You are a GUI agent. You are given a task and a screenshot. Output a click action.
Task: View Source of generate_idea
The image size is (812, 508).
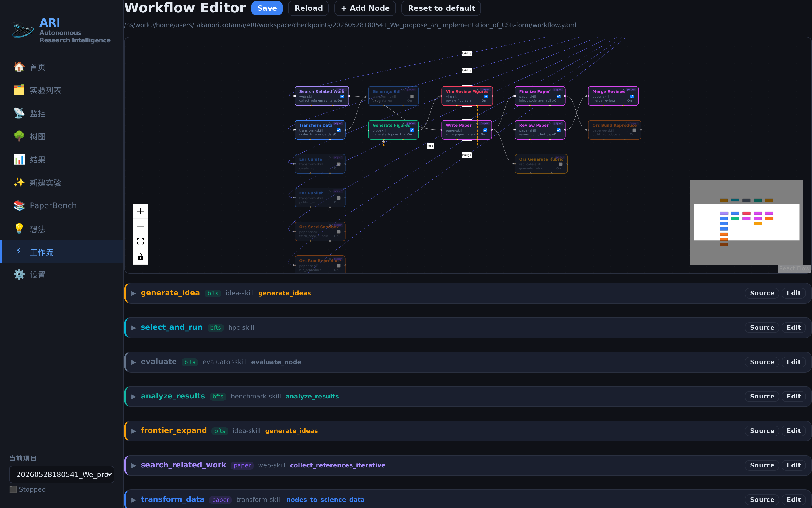(762, 293)
